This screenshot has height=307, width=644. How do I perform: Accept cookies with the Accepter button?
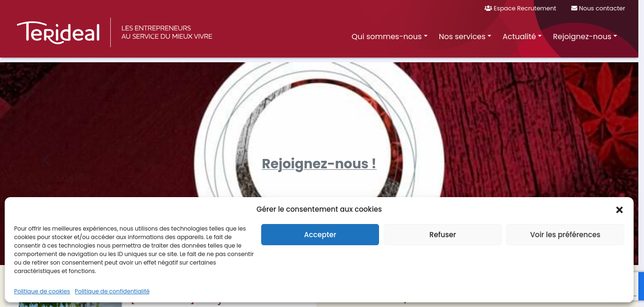click(320, 234)
